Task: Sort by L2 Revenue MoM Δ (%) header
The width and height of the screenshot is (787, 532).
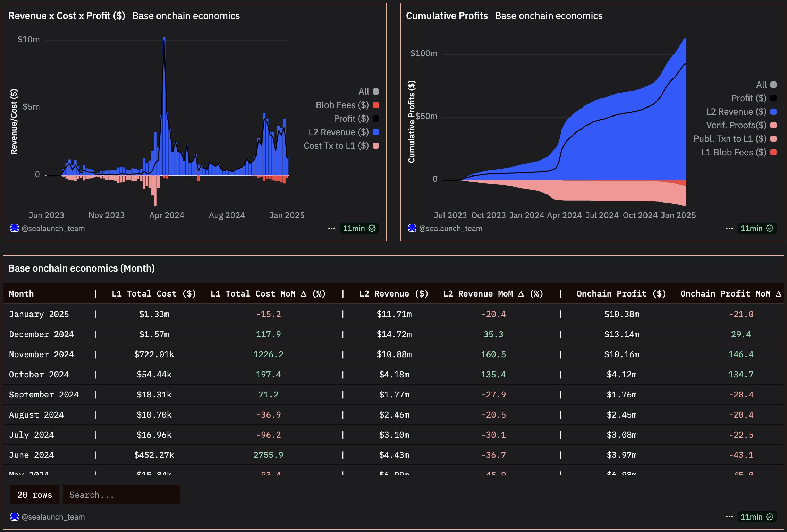Action: coord(493,294)
